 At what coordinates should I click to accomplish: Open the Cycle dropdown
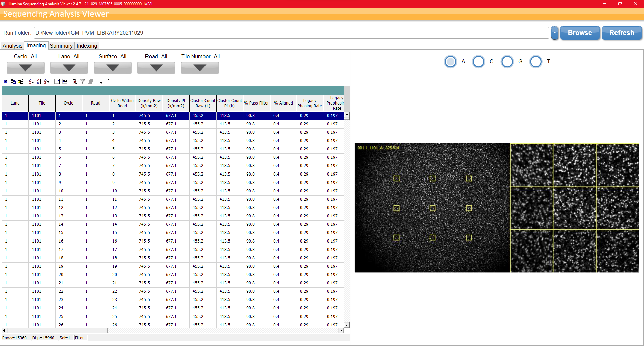[25, 68]
